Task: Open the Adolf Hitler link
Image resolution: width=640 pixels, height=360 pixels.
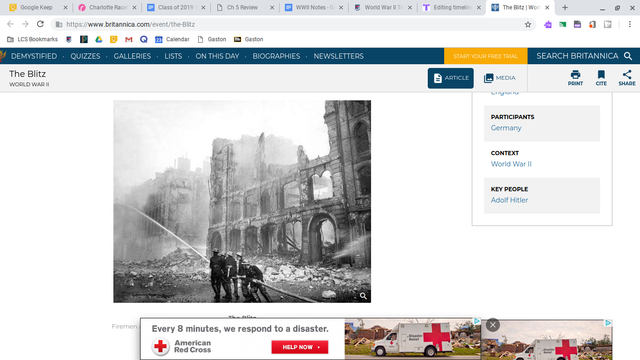Action: [509, 200]
